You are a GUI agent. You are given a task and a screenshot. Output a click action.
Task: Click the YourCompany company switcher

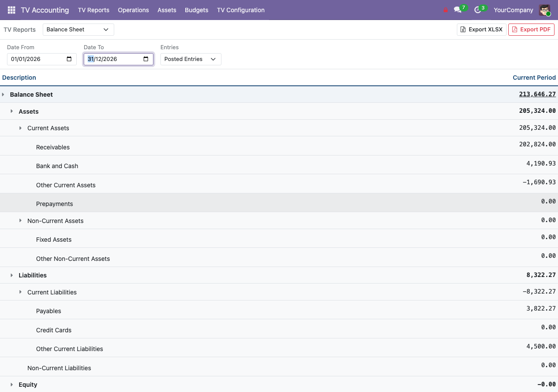514,10
